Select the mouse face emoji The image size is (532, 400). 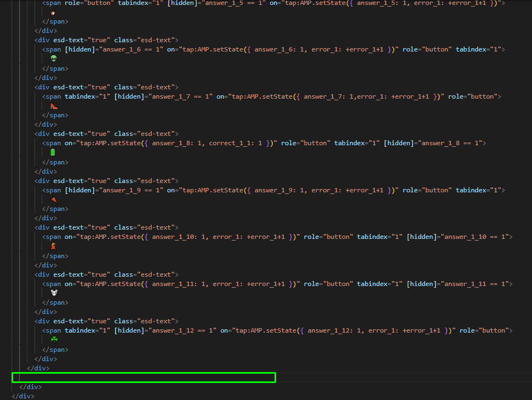tap(54, 293)
